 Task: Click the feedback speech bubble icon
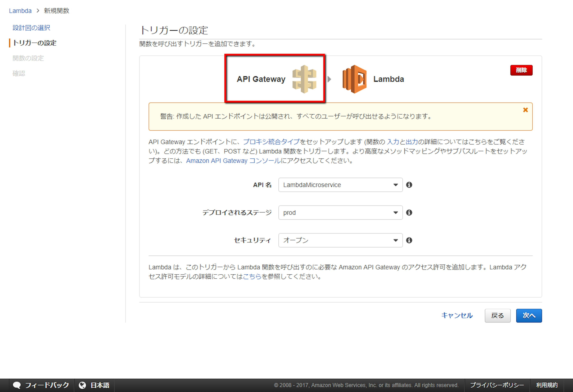point(17,385)
